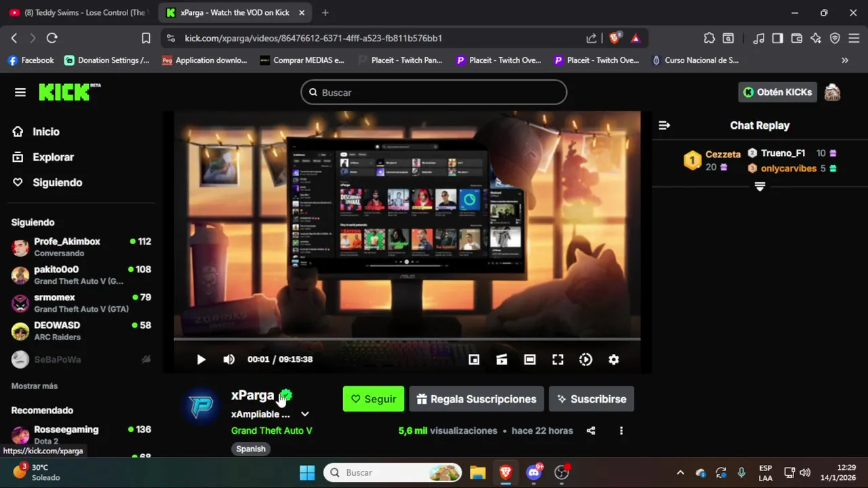This screenshot has width=868, height=488.
Task: Bookmark this page icon
Action: coord(146,38)
